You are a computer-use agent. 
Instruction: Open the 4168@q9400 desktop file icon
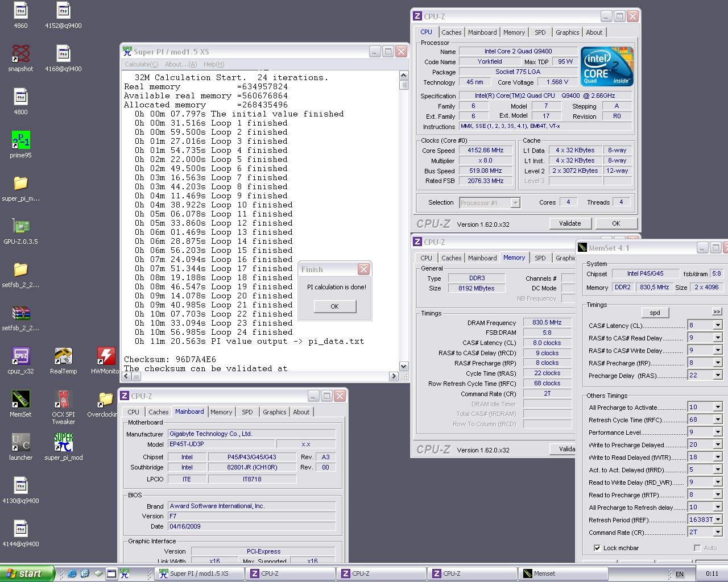click(63, 55)
